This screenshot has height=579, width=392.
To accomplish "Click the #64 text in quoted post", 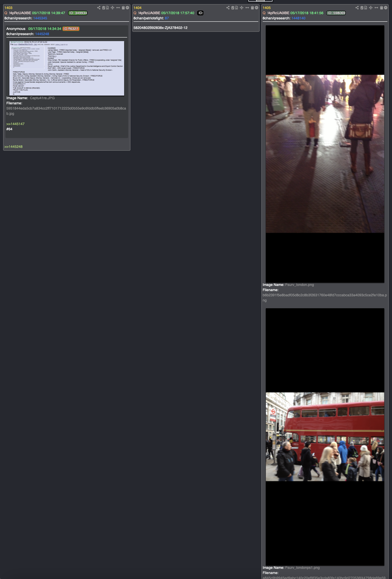I will pyautogui.click(x=9, y=129).
